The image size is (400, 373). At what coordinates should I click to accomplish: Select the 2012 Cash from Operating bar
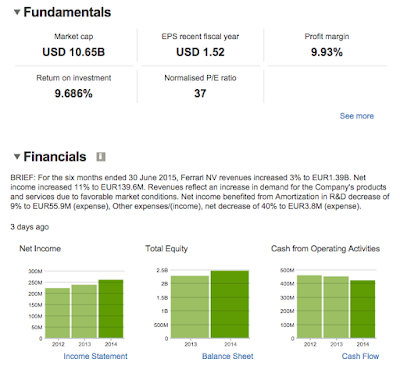(310, 307)
